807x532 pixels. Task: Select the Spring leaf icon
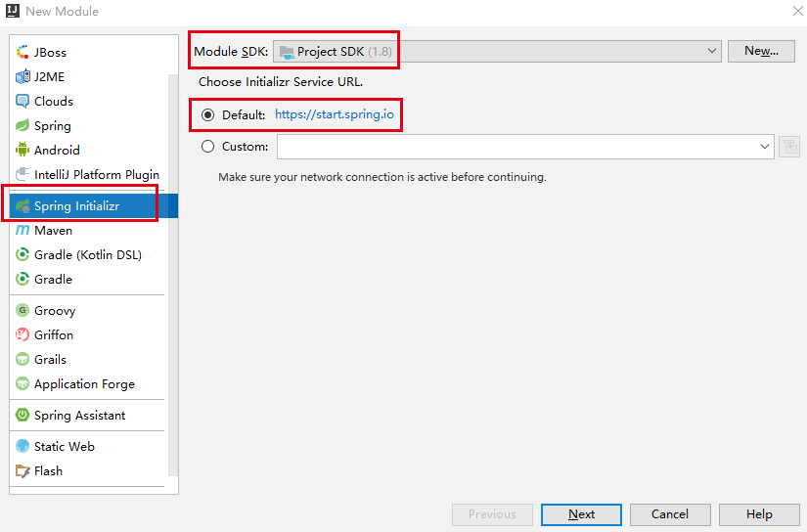tap(22, 125)
